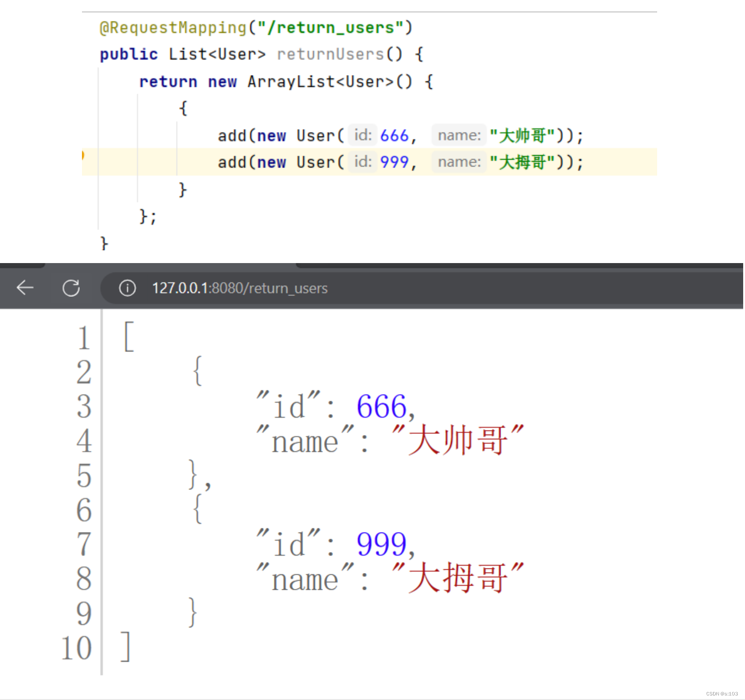745x700 pixels.
Task: Click line number 1 in JSON viewer
Action: click(x=84, y=338)
